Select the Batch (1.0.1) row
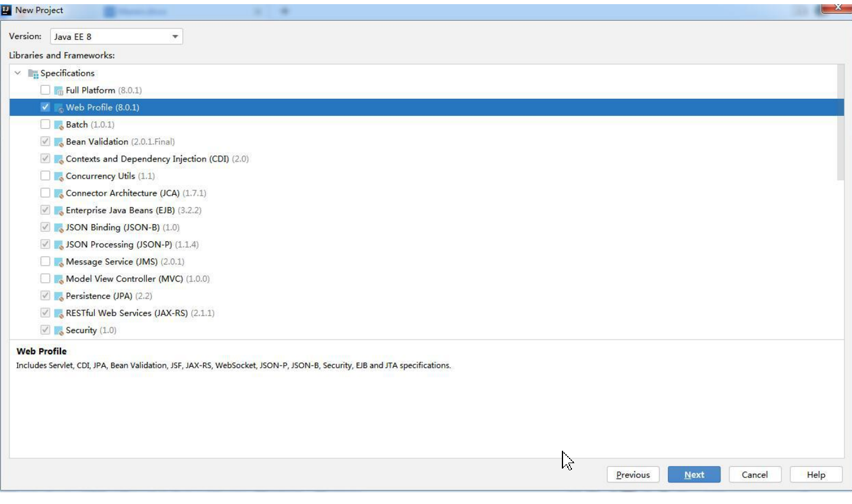 point(423,125)
